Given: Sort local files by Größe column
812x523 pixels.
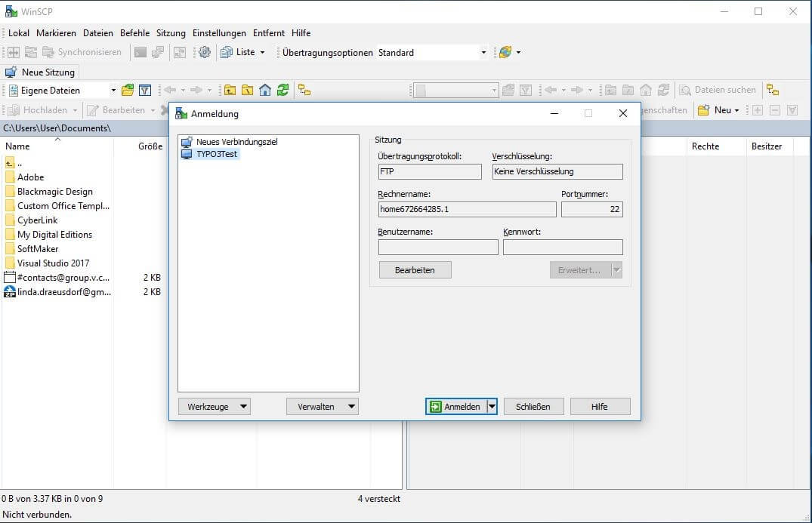Looking at the screenshot, I should tap(139, 146).
